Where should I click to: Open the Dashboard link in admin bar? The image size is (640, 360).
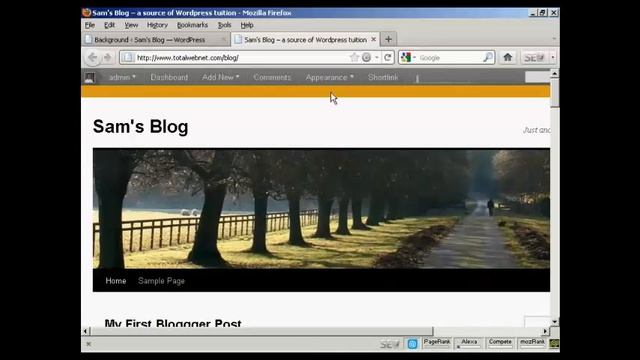[x=169, y=77]
